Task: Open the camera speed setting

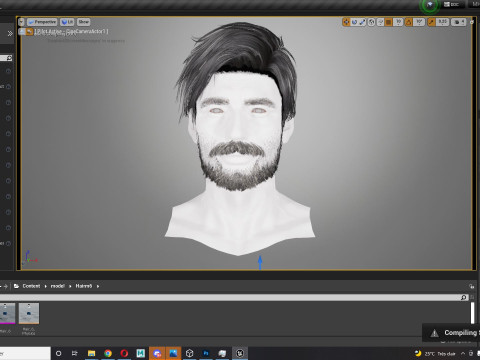Action: point(459,22)
